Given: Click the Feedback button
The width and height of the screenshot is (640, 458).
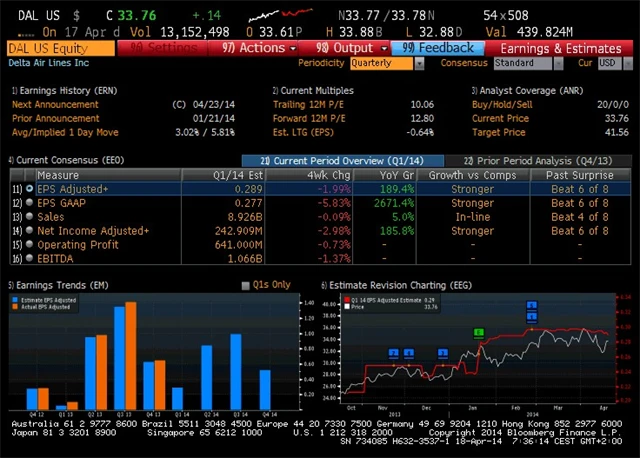Looking at the screenshot, I should pyautogui.click(x=438, y=48).
